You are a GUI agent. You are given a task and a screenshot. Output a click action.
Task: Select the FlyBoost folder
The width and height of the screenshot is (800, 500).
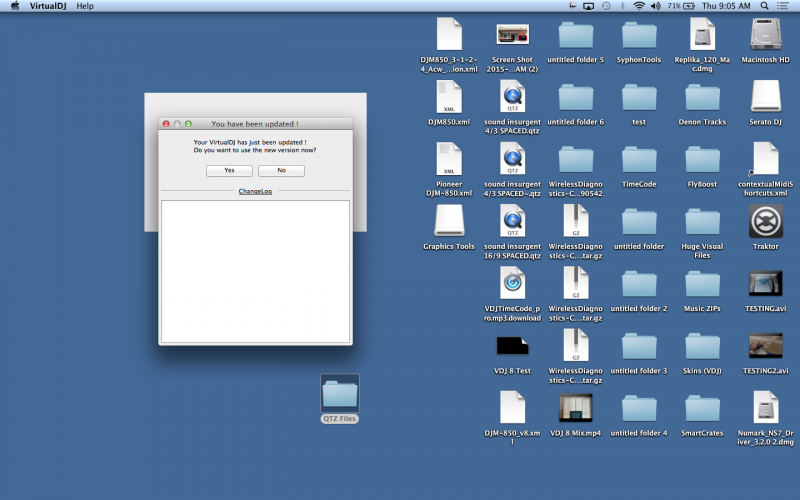[x=702, y=159]
